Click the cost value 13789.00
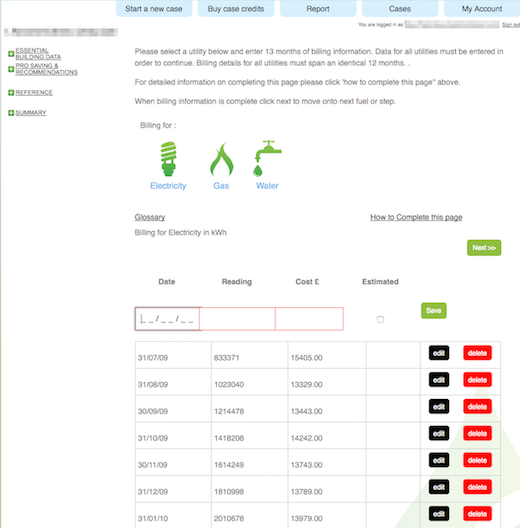520x528 pixels. (x=306, y=492)
